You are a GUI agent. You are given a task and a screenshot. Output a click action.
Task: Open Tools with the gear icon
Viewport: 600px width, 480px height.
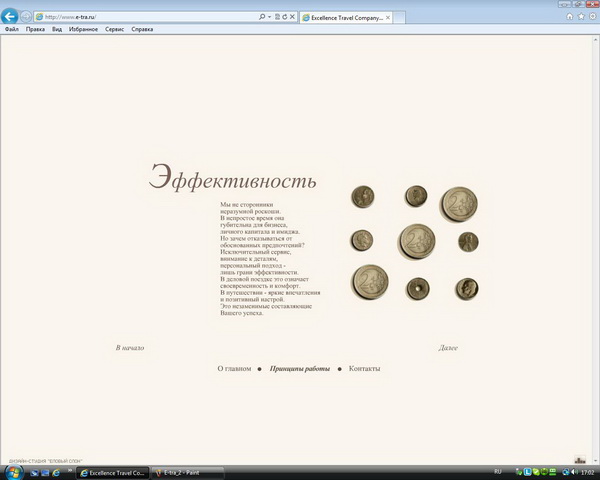(593, 16)
